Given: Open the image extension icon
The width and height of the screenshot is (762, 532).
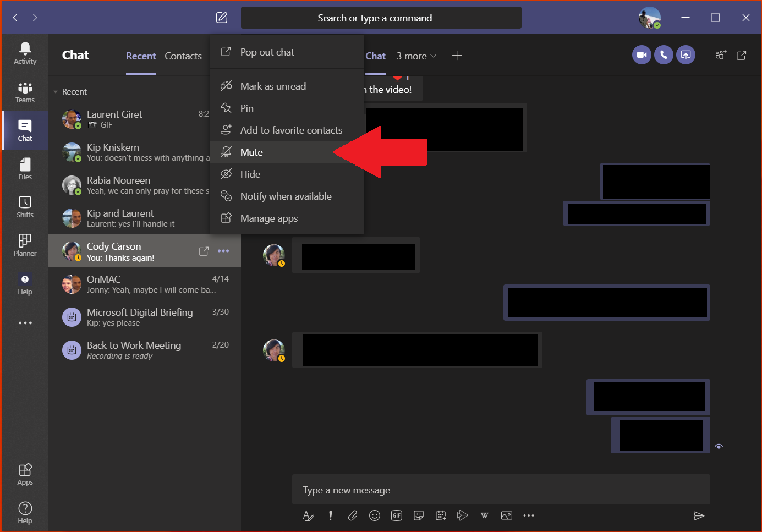Looking at the screenshot, I should click(507, 515).
